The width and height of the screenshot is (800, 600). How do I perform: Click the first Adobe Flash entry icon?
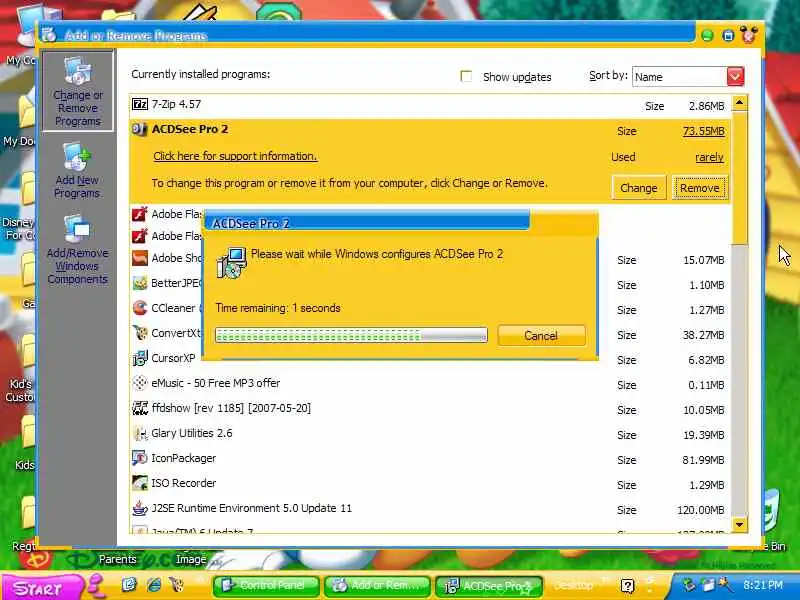(x=140, y=214)
